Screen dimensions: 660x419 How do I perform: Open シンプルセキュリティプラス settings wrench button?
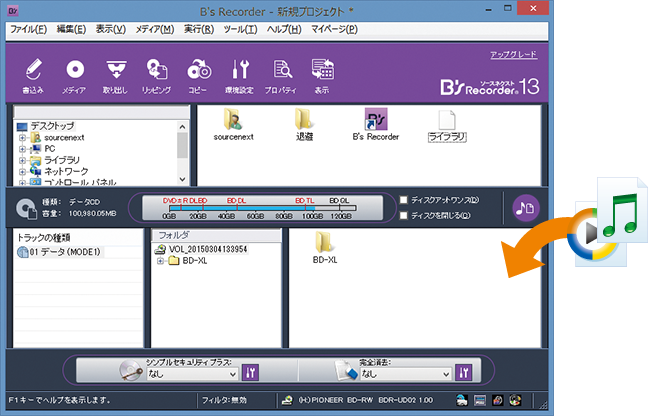click(250, 372)
